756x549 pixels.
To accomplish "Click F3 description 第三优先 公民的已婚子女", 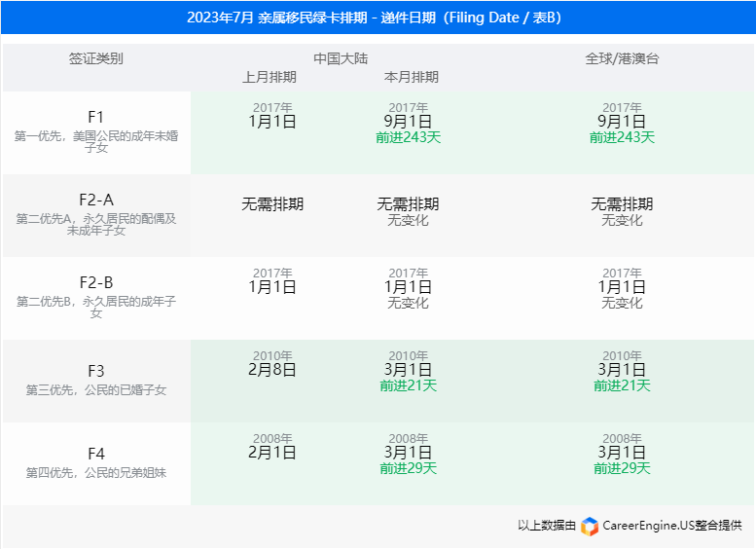I will click(96, 389).
